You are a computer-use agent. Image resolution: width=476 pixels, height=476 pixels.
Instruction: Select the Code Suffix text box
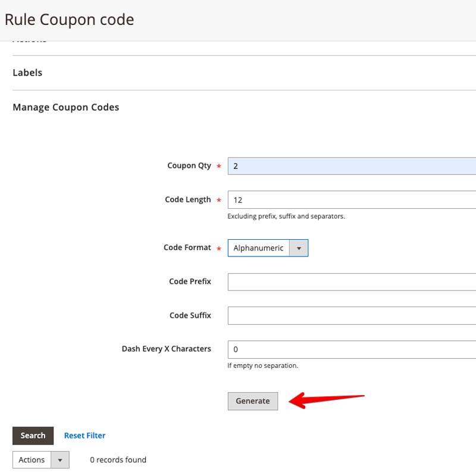pyautogui.click(x=351, y=316)
